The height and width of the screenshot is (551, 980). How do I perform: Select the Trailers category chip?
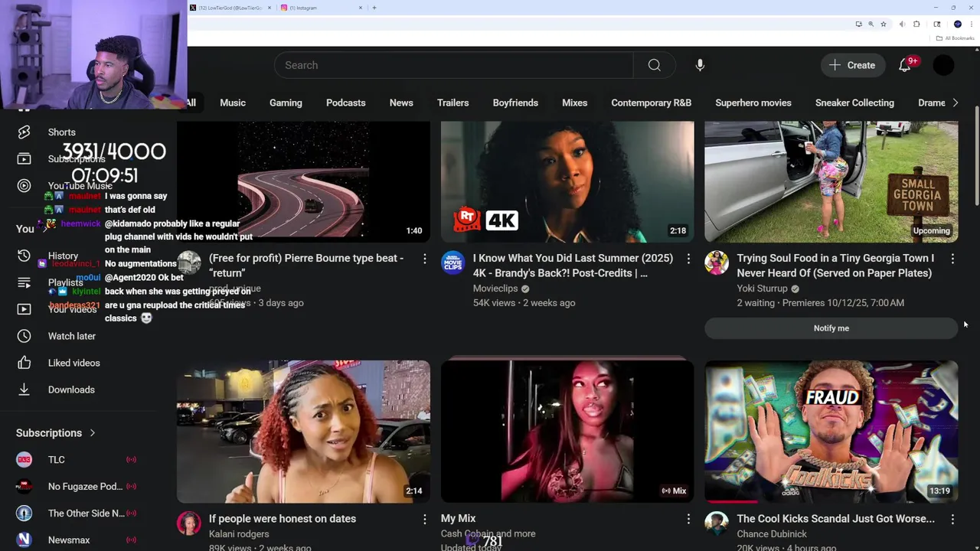pyautogui.click(x=452, y=103)
